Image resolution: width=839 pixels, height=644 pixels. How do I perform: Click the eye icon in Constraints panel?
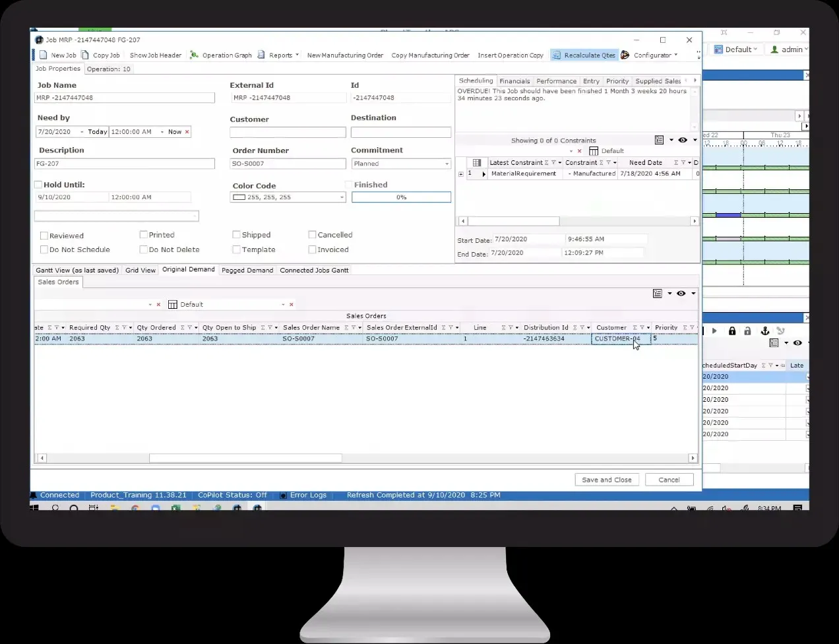(683, 140)
